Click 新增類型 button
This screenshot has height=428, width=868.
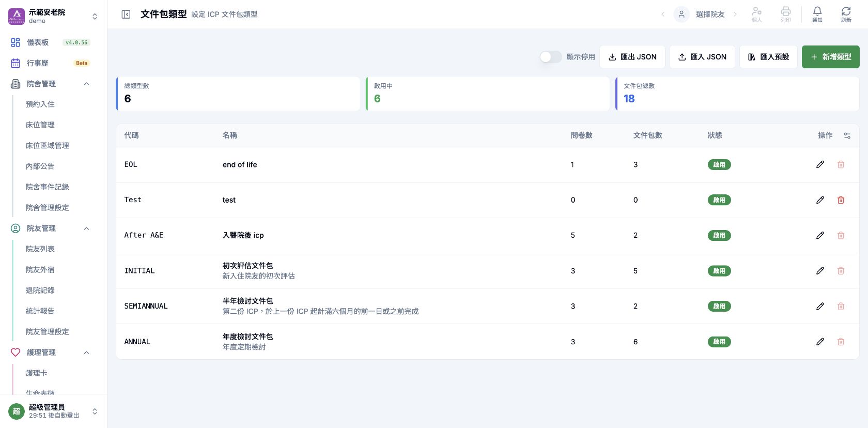831,57
